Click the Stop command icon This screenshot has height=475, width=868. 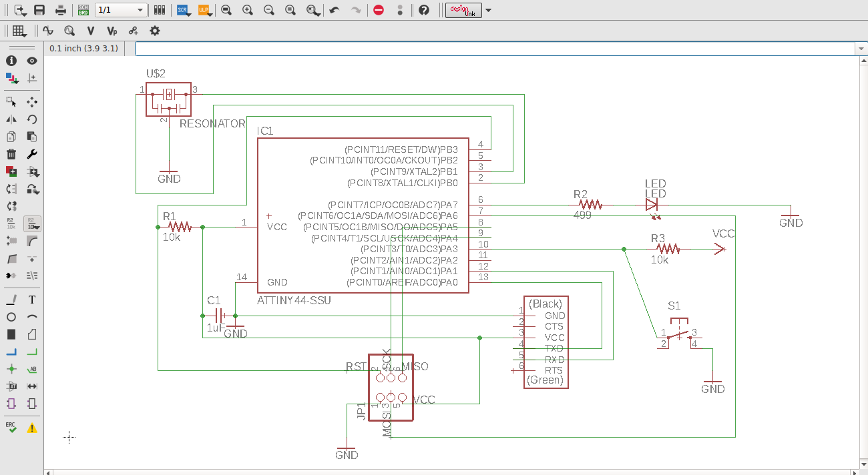pyautogui.click(x=379, y=10)
